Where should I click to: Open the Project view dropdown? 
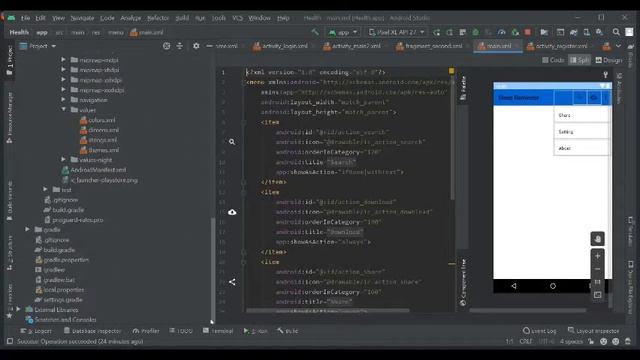pyautogui.click(x=38, y=46)
